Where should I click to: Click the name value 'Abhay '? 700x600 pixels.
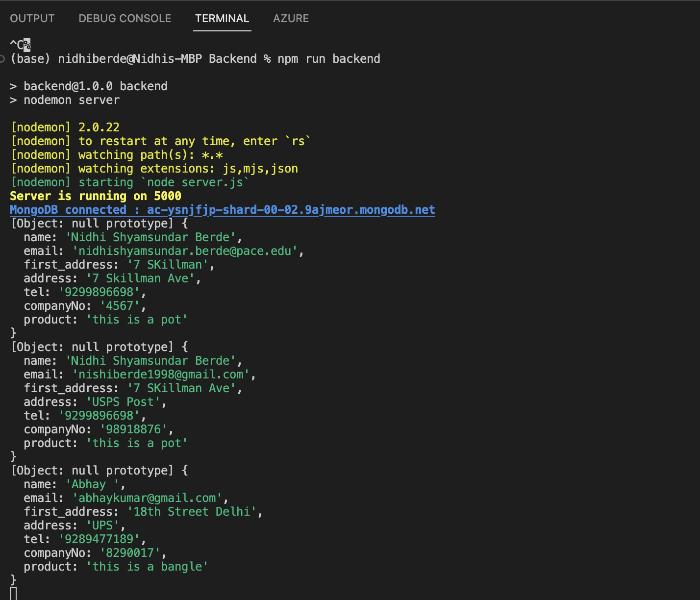click(92, 484)
